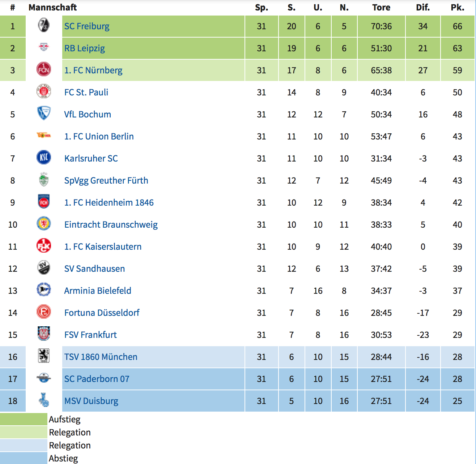Click the Pk. points column header
The image size is (476, 464).
coord(458,8)
